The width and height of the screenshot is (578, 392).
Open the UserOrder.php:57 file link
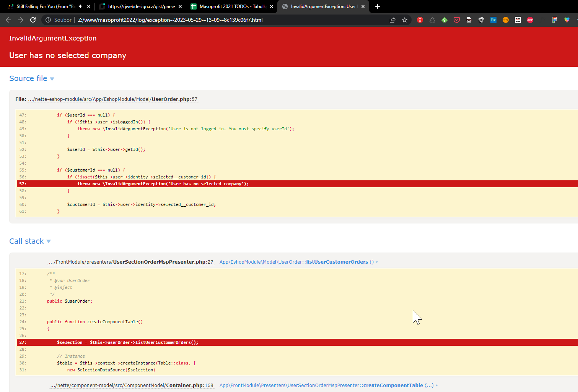112,99
